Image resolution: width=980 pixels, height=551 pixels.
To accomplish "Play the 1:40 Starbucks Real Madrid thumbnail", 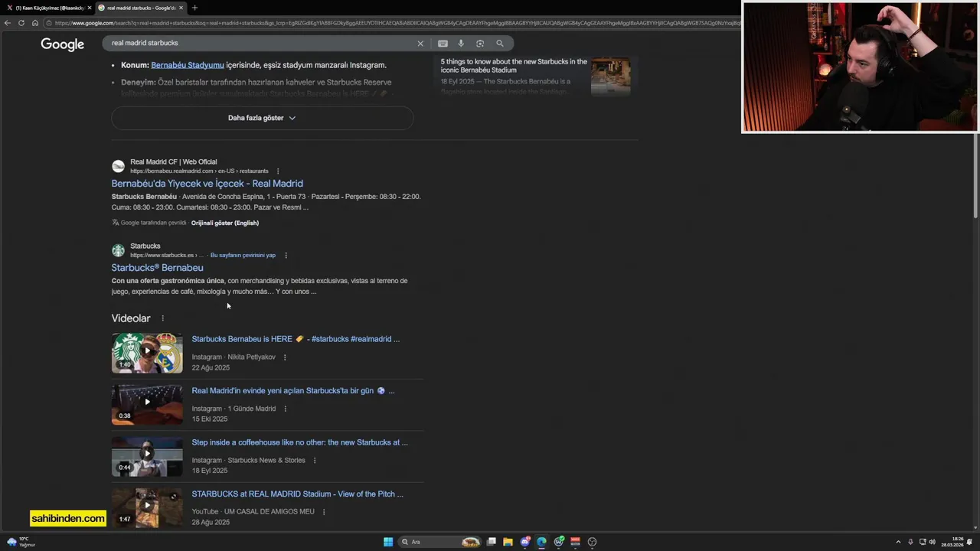I will 147,353.
